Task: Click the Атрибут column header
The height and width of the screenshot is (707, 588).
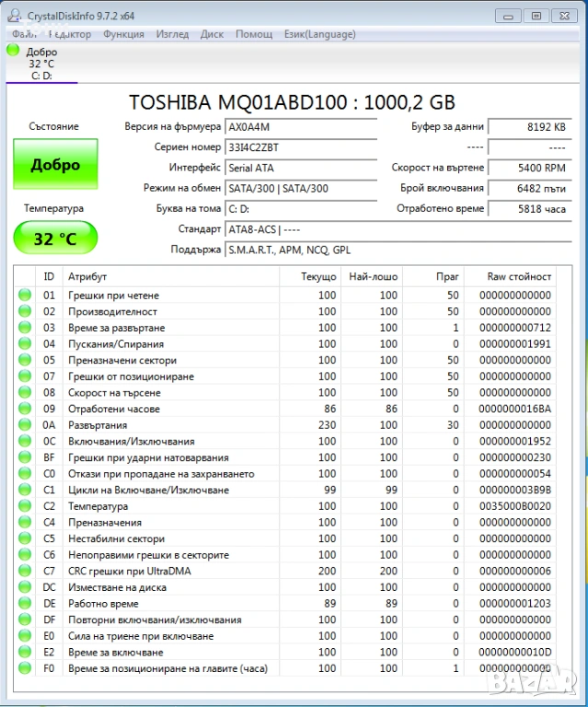Action: tap(87, 276)
